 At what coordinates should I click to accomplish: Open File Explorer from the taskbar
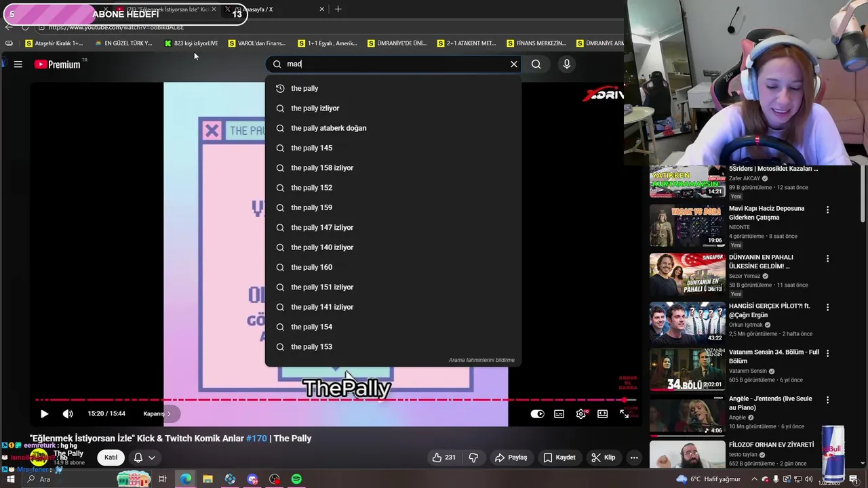(x=208, y=479)
